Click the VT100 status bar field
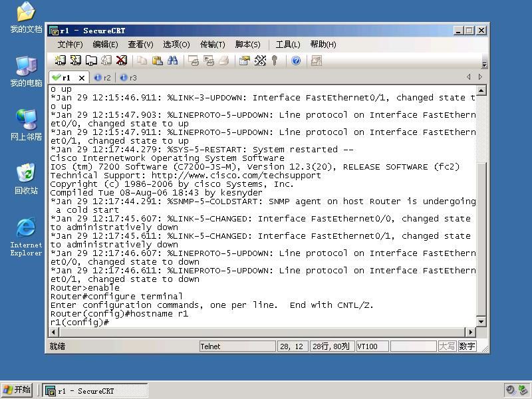Image resolution: width=532 pixels, height=399 pixels. coord(372,346)
